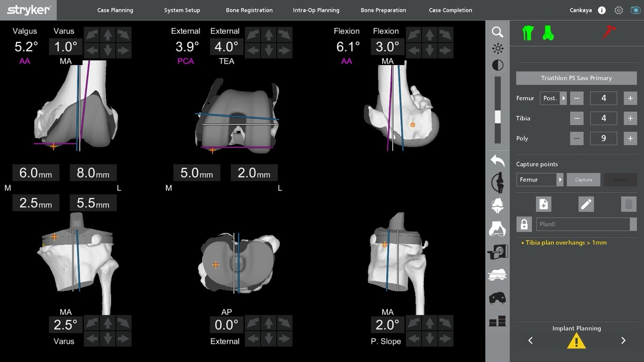Toggle the plan lock padlock
Viewport: 644px width, 362px height.
pos(524,224)
